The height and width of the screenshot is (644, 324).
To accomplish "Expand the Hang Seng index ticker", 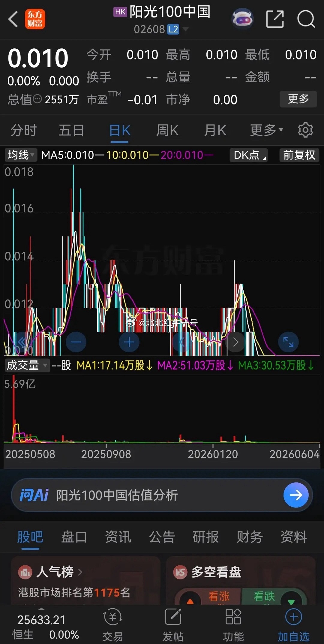I will [41, 625].
